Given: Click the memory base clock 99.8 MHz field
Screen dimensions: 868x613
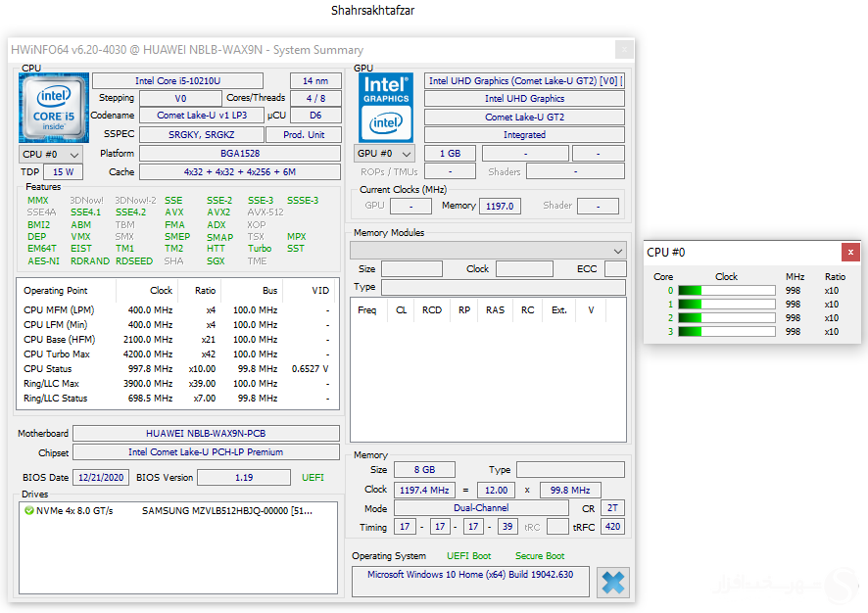Looking at the screenshot, I should click(x=570, y=491).
